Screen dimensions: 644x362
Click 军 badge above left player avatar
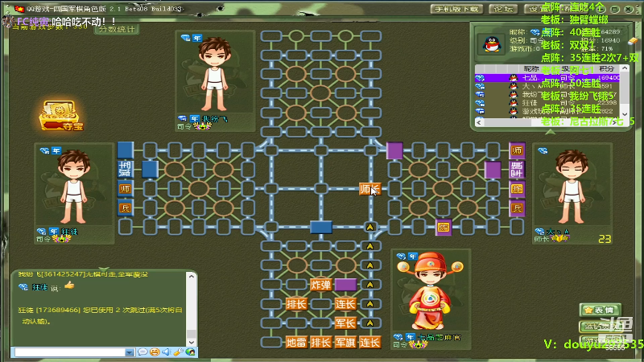pyautogui.click(x=56, y=150)
